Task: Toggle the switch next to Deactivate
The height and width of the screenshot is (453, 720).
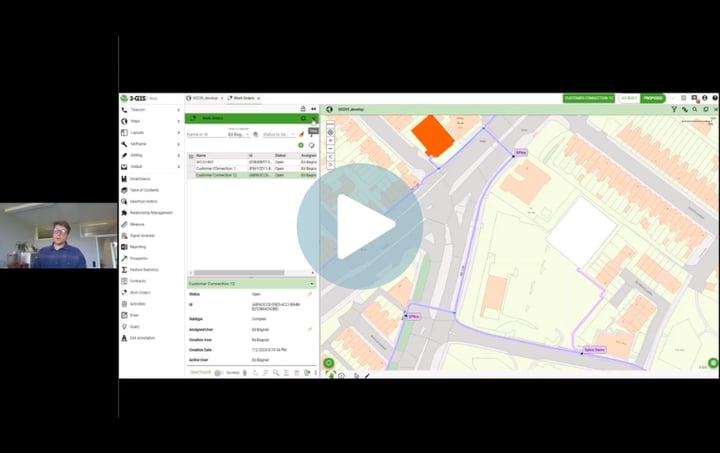Action: click(218, 373)
